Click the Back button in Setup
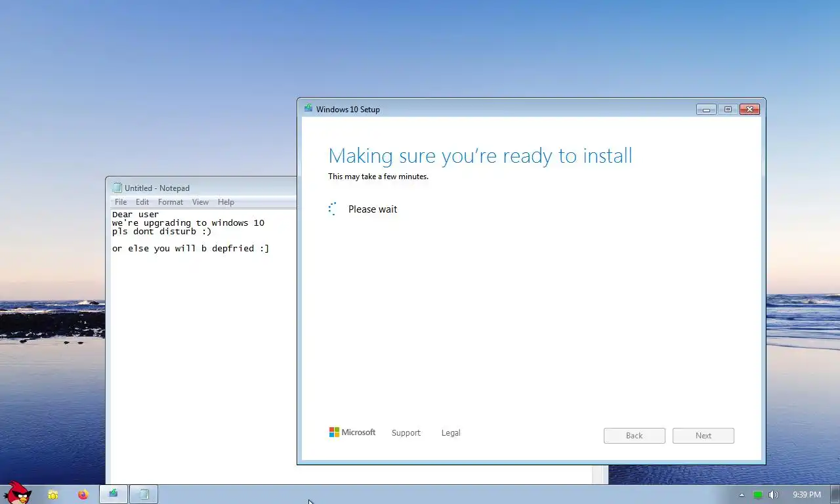Screen dimensions: 840x504 [x=635, y=436]
